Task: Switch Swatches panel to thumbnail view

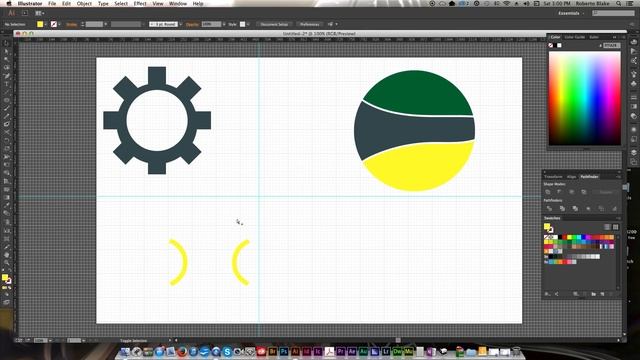Action: click(x=616, y=227)
